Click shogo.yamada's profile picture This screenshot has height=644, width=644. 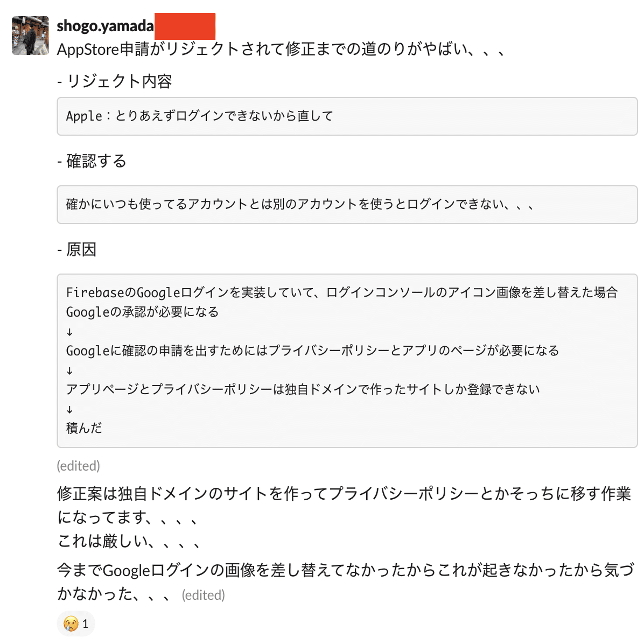point(30,36)
